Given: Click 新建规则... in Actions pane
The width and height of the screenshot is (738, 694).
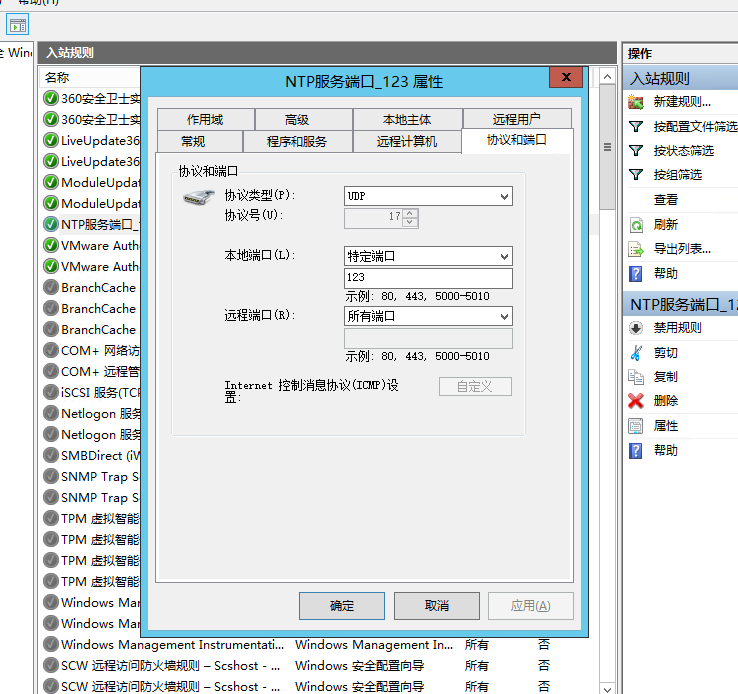Looking at the screenshot, I should [x=682, y=102].
